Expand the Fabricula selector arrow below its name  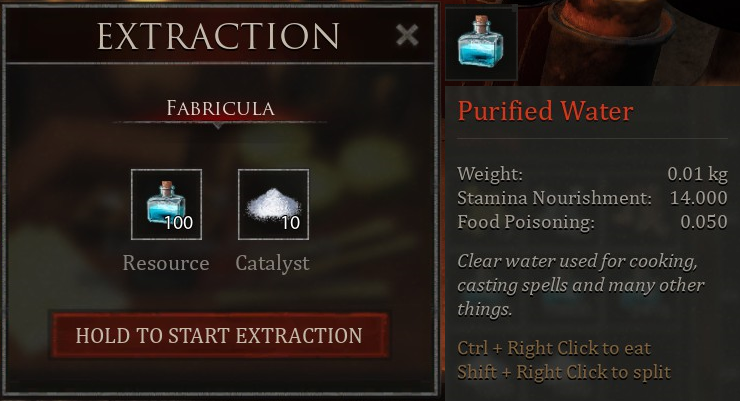[x=219, y=126]
